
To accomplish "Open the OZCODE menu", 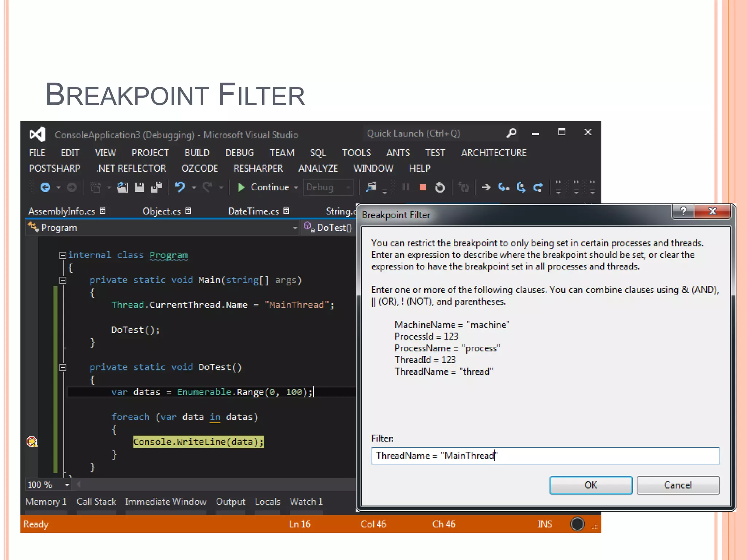I will [x=200, y=168].
